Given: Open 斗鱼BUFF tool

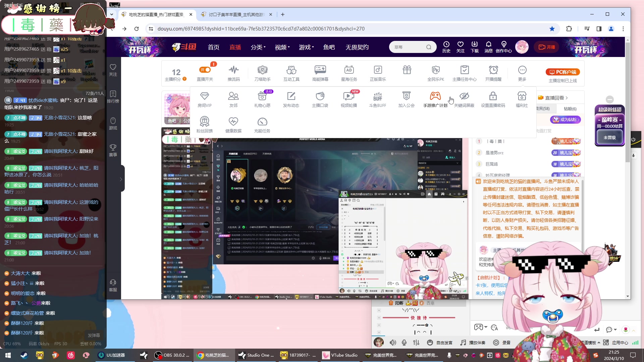Looking at the screenshot, I should 378,100.
